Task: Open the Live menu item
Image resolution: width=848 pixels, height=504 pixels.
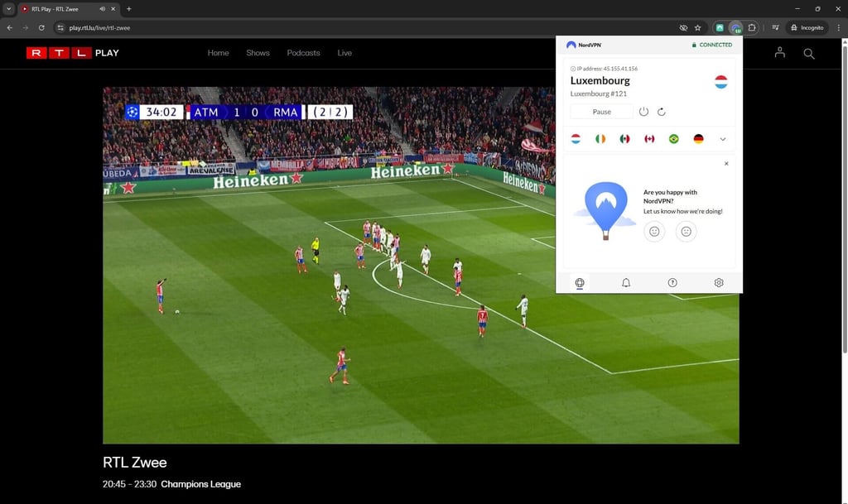Action: click(x=344, y=53)
